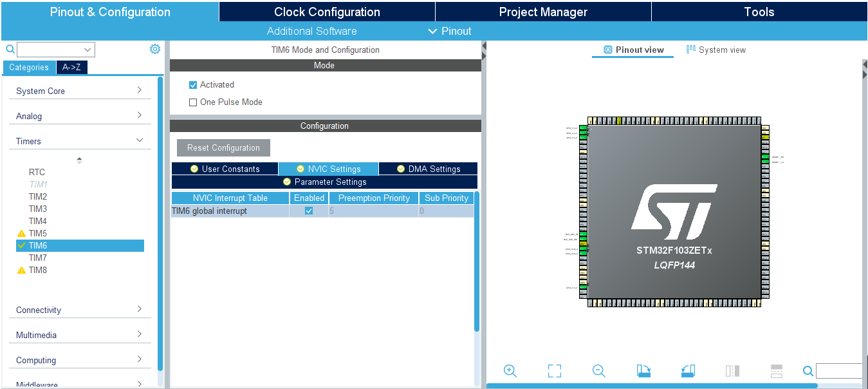This screenshot has width=868, height=389.
Task: Click the vertical split view icon
Action: (732, 371)
